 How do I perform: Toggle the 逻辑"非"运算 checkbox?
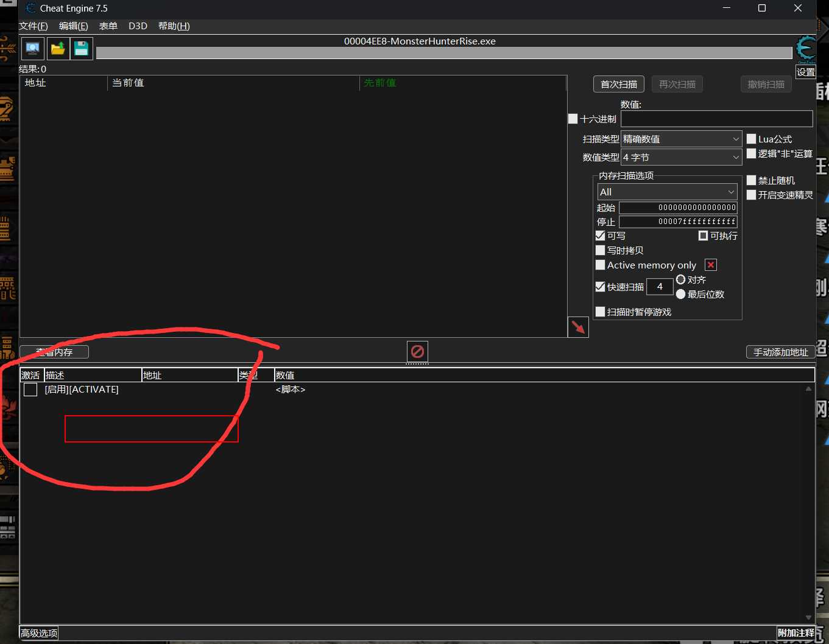[x=751, y=153]
